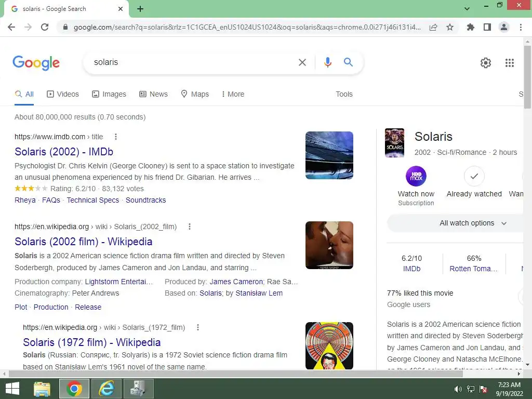Open the Plot section link
The image size is (532, 399).
coord(21,307)
